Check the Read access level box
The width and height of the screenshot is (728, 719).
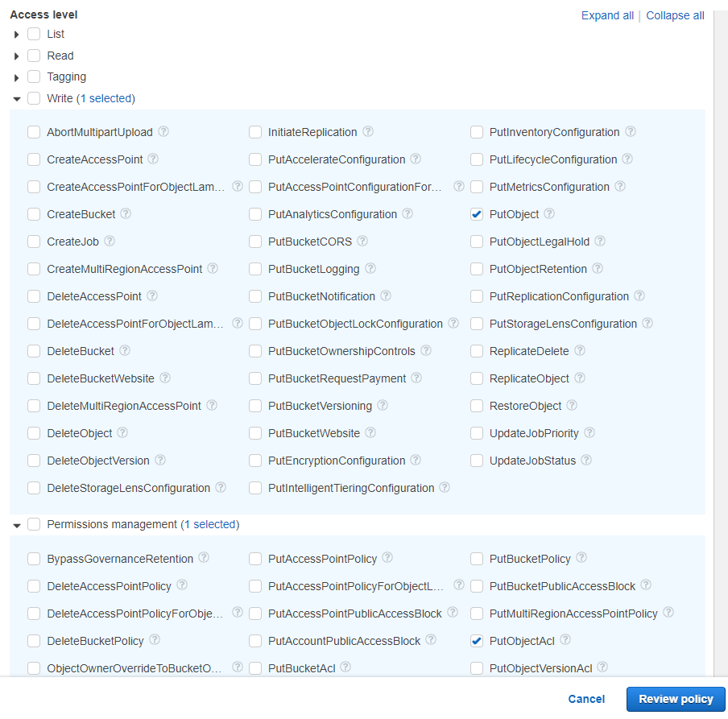(x=34, y=56)
